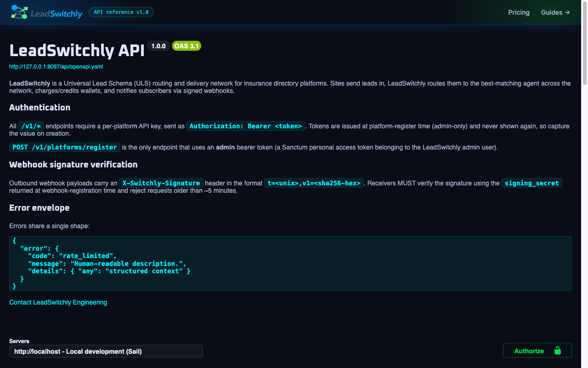This screenshot has width=588, height=368.
Task: Open the Guides link
Action: (555, 12)
